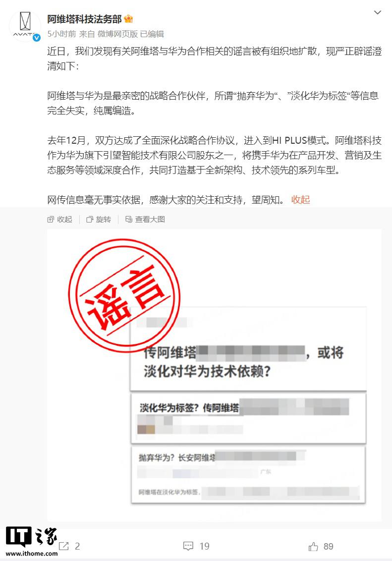Image resolution: width=392 pixels, height=561 pixels.
Task: Click the 5小时前 timestamp link
Action: (x=61, y=34)
